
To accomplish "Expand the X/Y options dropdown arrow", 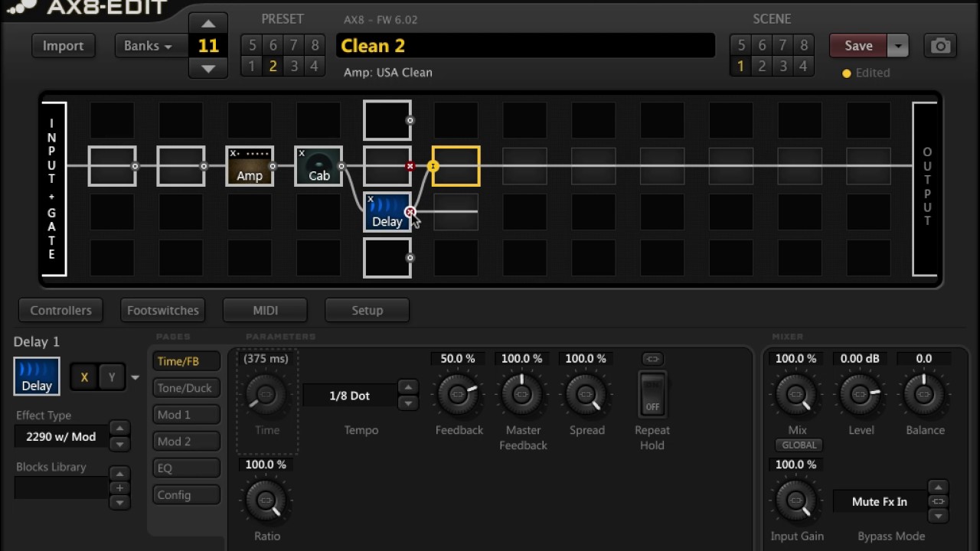I will point(136,377).
